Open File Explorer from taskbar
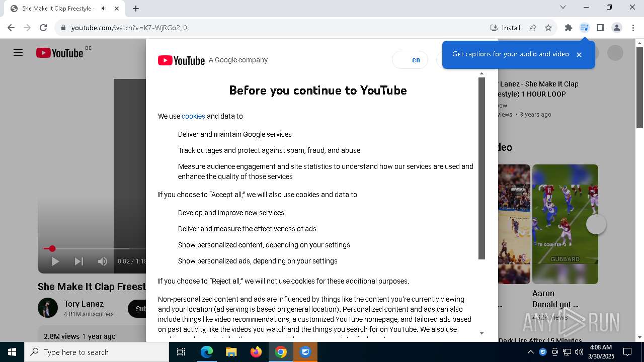Image resolution: width=644 pixels, height=362 pixels. [x=231, y=352]
